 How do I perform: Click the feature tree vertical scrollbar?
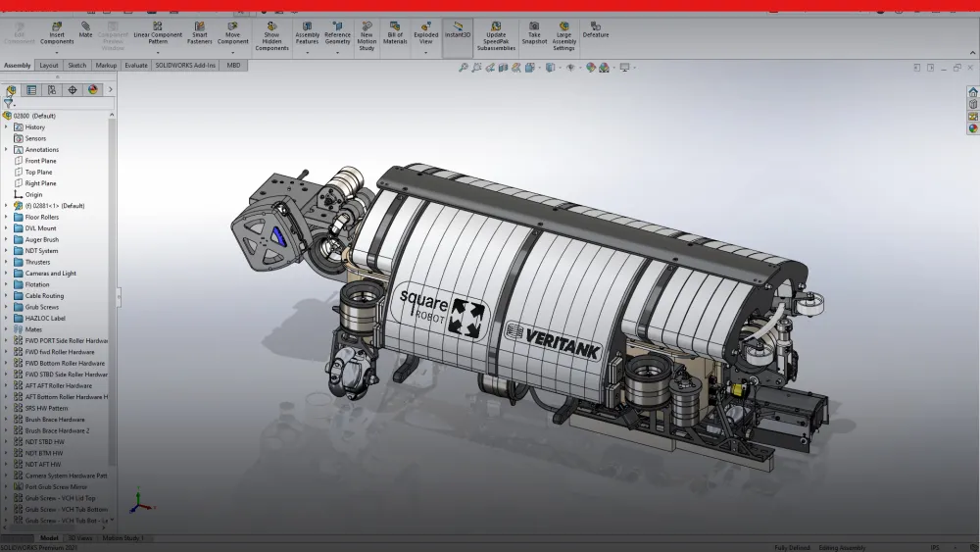[112, 292]
